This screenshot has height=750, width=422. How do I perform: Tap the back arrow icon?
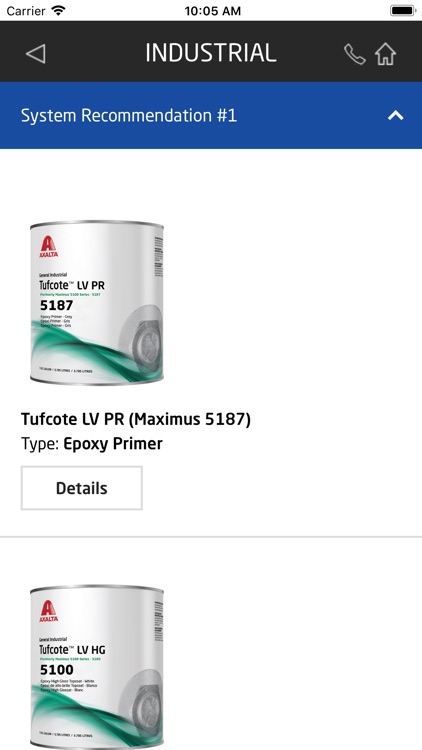click(x=35, y=54)
